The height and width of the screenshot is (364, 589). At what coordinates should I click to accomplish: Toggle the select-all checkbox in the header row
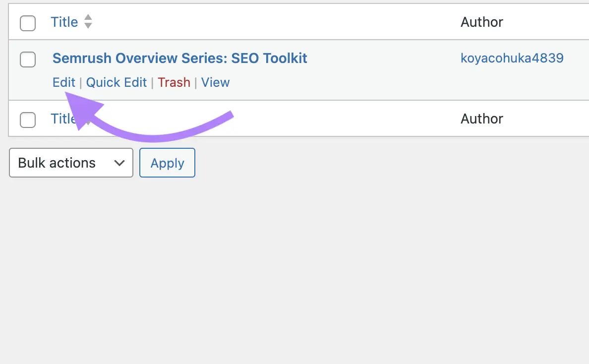(28, 23)
